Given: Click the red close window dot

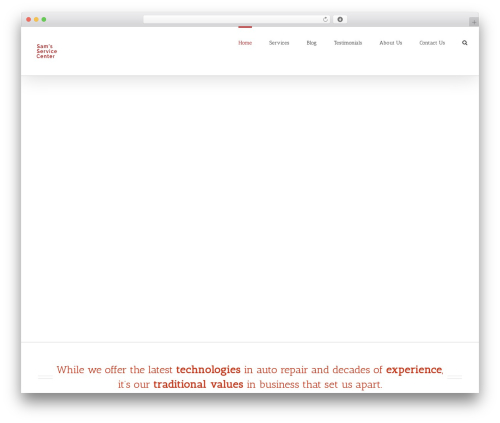Looking at the screenshot, I should coord(29,19).
